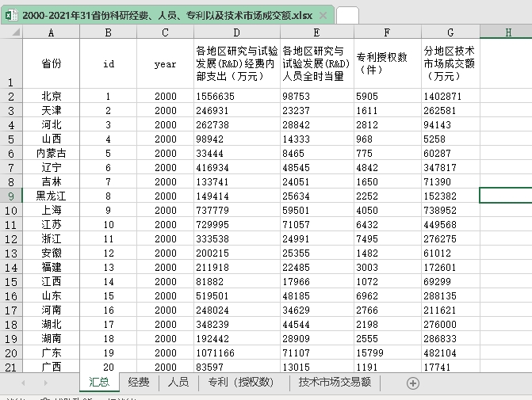532x400 pixels.
Task: Click the 省份 header cell
Action: pos(52,63)
